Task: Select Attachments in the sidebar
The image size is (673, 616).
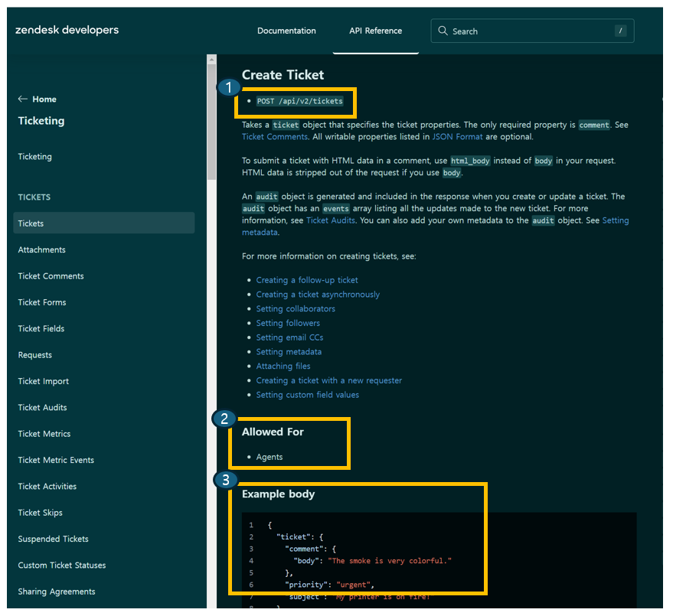Action: (41, 249)
